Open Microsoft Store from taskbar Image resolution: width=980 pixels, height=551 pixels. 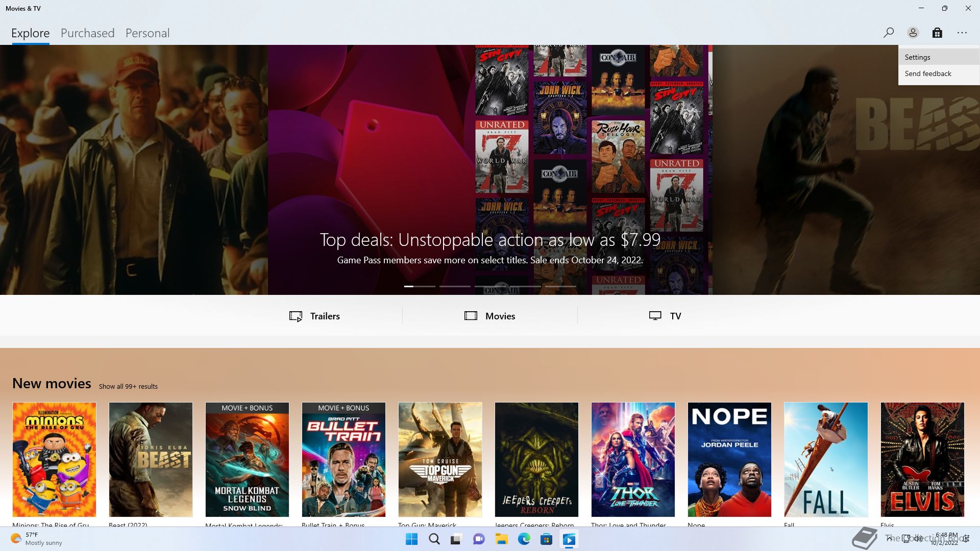tap(547, 539)
